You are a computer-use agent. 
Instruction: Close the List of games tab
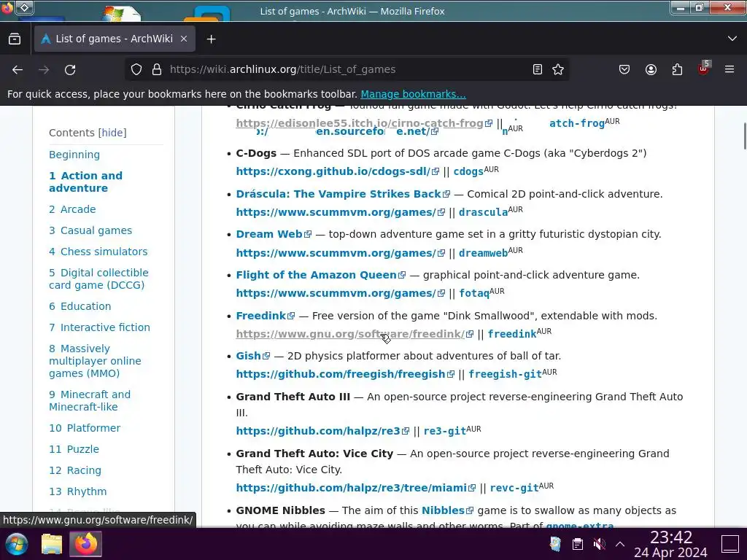click(x=184, y=39)
